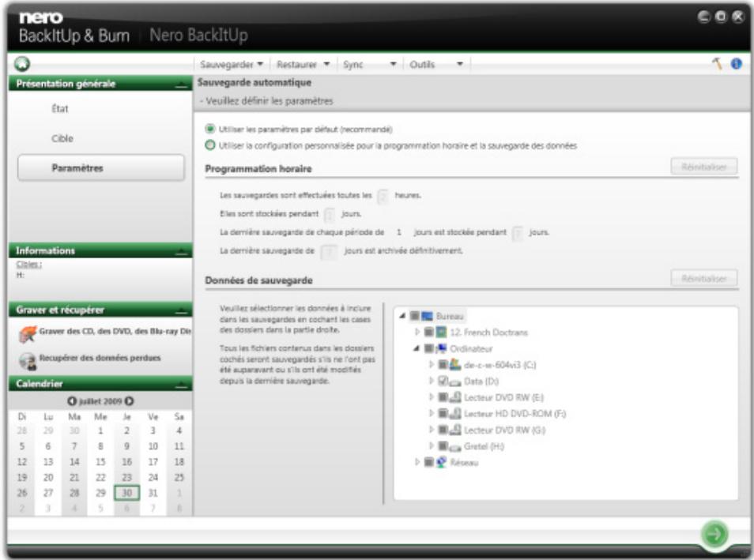The width and height of the screenshot is (754, 560).
Task: Click the recover lost data icon
Action: tap(28, 360)
